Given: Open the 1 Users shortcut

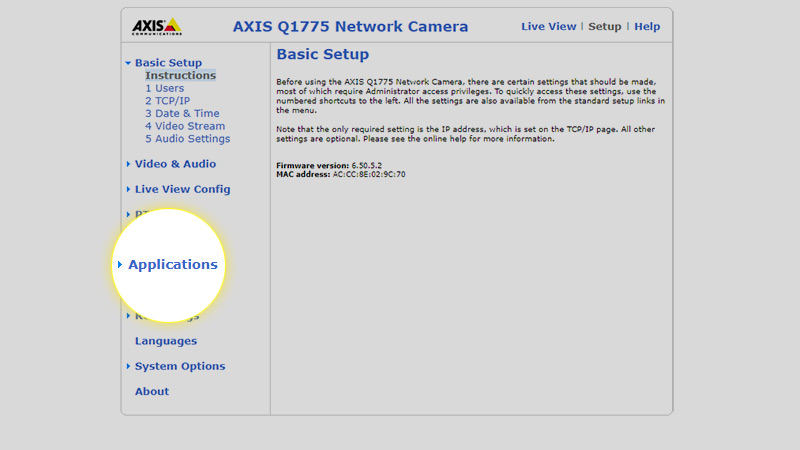Looking at the screenshot, I should point(164,89).
